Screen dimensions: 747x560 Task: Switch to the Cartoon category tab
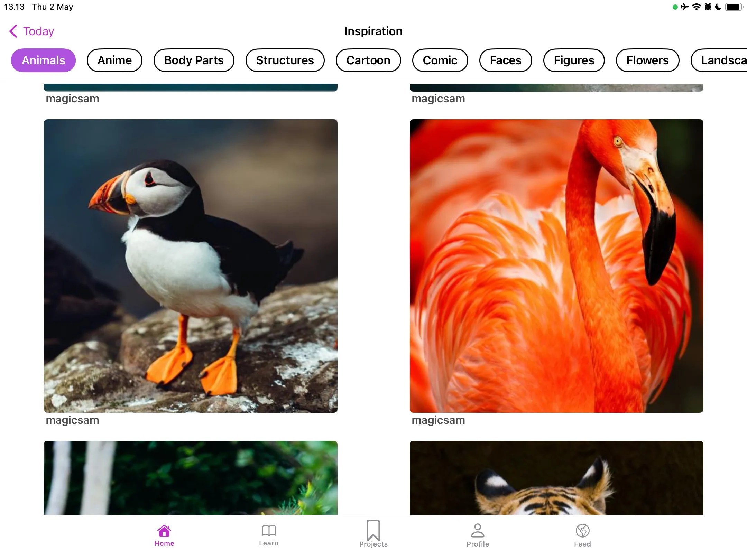(x=368, y=60)
